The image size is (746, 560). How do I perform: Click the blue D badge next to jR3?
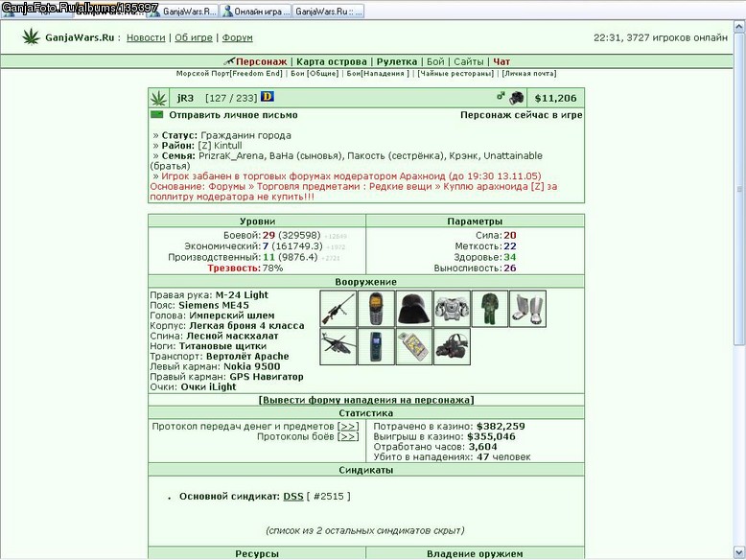(268, 97)
